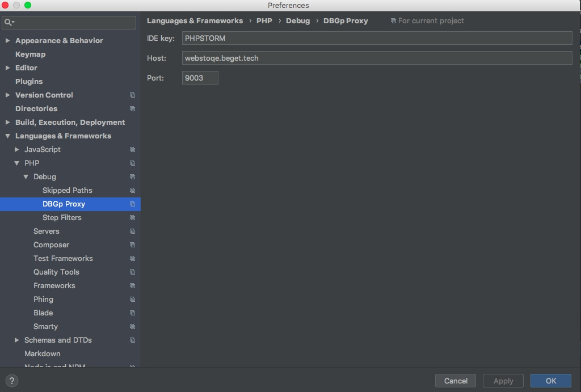Click the project-level icon beside Frameworks

coord(132,286)
